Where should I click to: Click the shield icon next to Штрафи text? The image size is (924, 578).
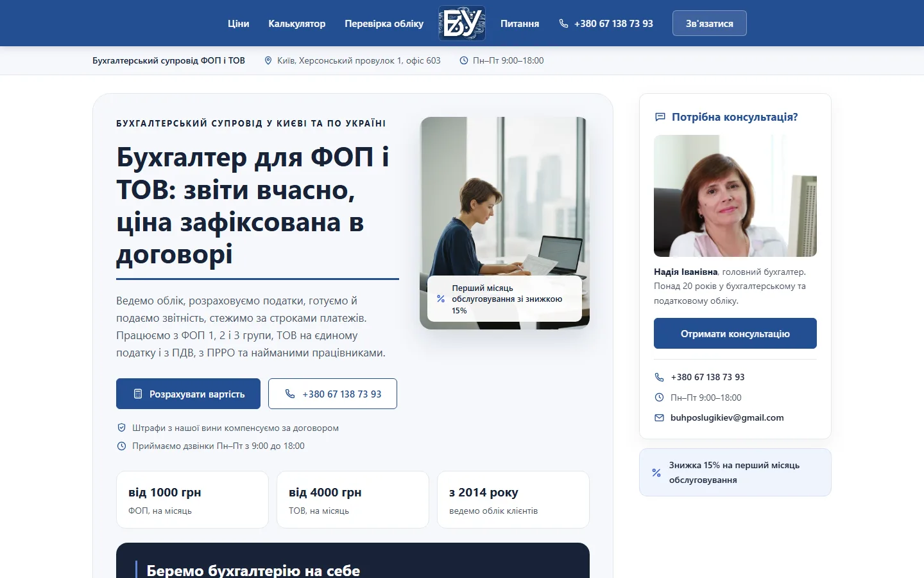121,428
